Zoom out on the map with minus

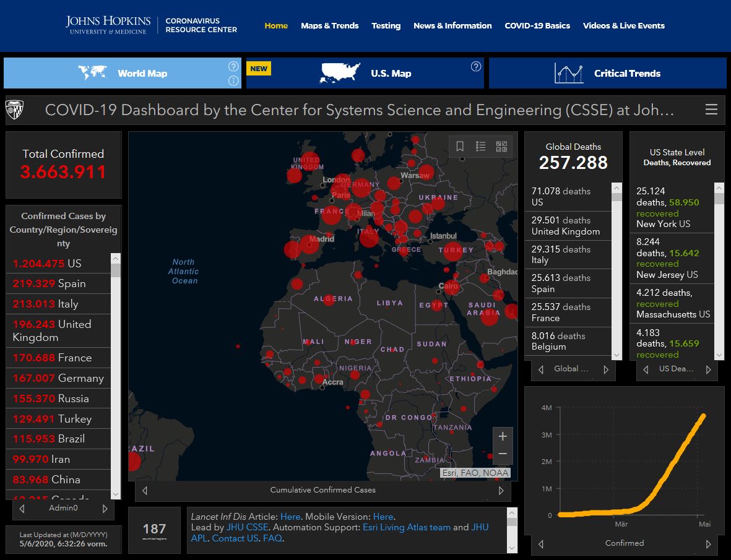tap(503, 454)
